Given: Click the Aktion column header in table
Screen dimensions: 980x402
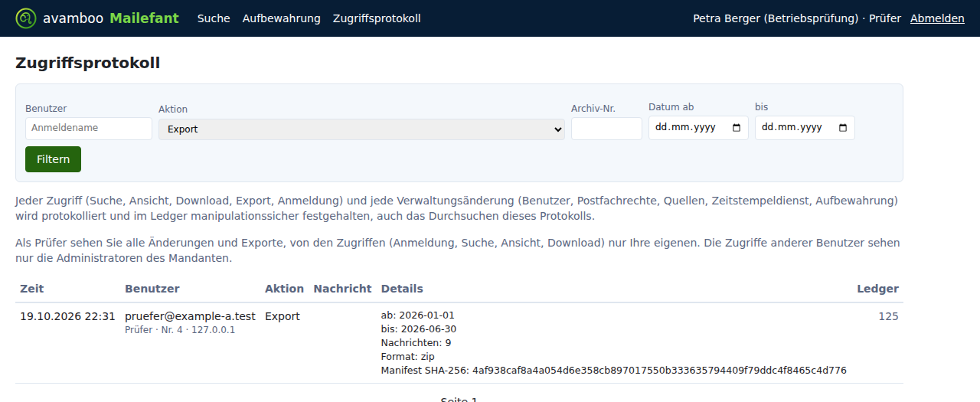Looking at the screenshot, I should [284, 289].
